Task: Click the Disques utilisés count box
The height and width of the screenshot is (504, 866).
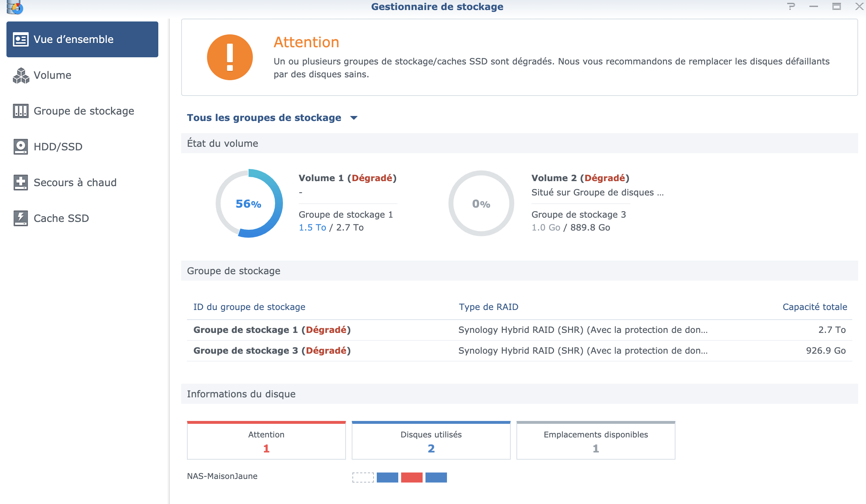Action: pos(431,441)
